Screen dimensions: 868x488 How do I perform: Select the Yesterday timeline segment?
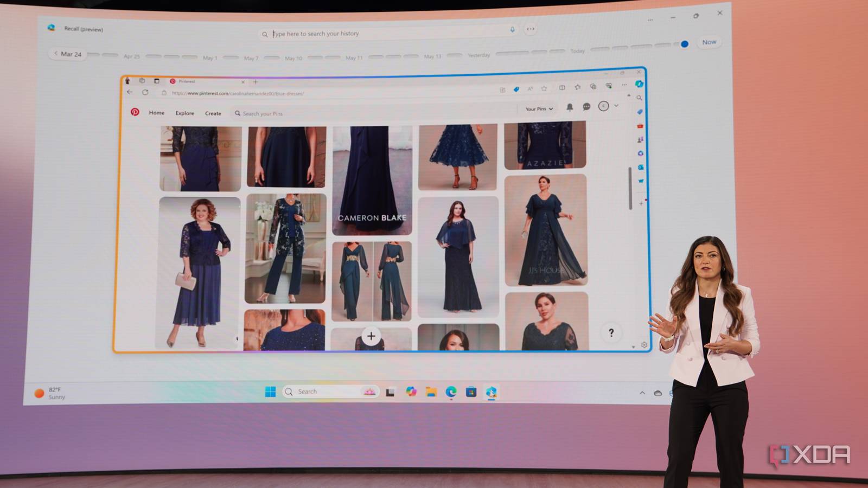478,55
